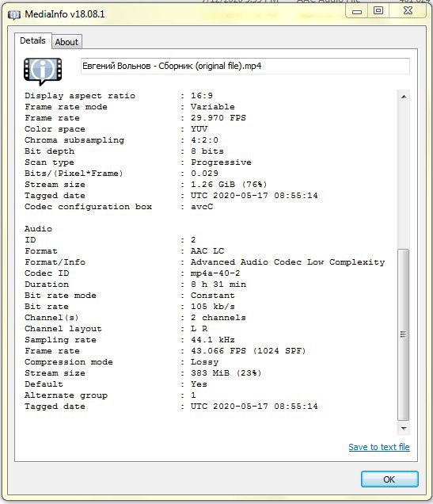This screenshot has height=504, width=433.
Task: Click the 'Frame rate mode' label
Action: (x=66, y=107)
